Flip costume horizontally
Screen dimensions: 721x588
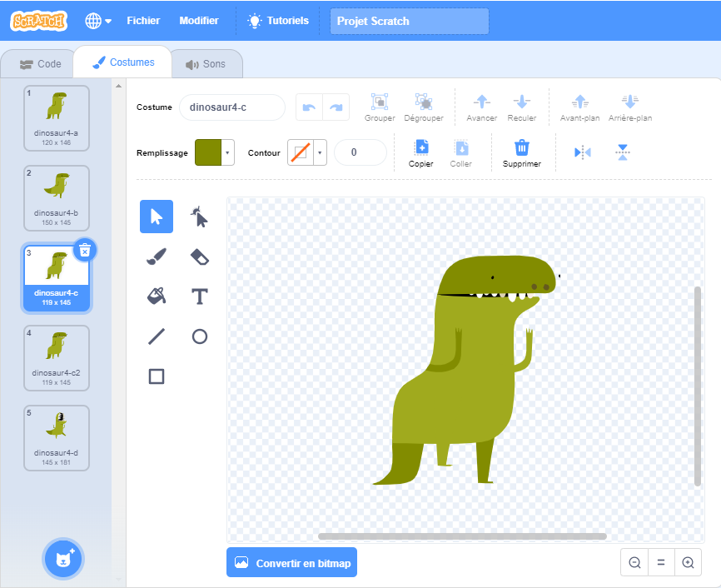(x=583, y=152)
